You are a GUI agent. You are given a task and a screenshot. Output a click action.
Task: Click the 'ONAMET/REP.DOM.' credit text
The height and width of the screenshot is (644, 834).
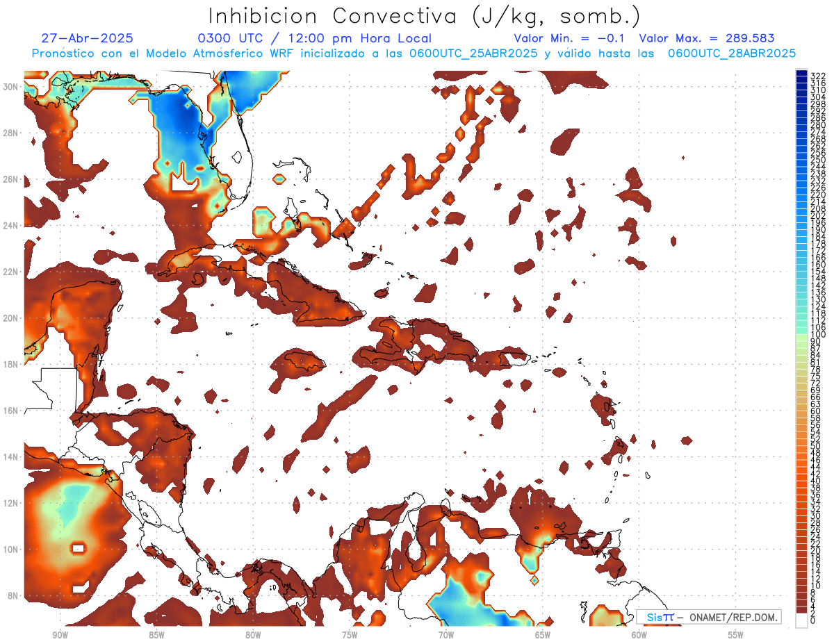pyautogui.click(x=733, y=617)
